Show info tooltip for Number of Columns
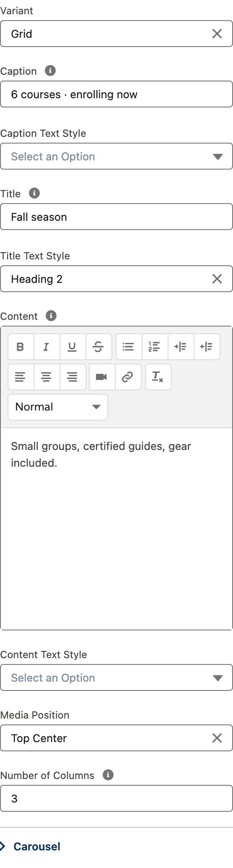The height and width of the screenshot is (868, 233). point(108,775)
